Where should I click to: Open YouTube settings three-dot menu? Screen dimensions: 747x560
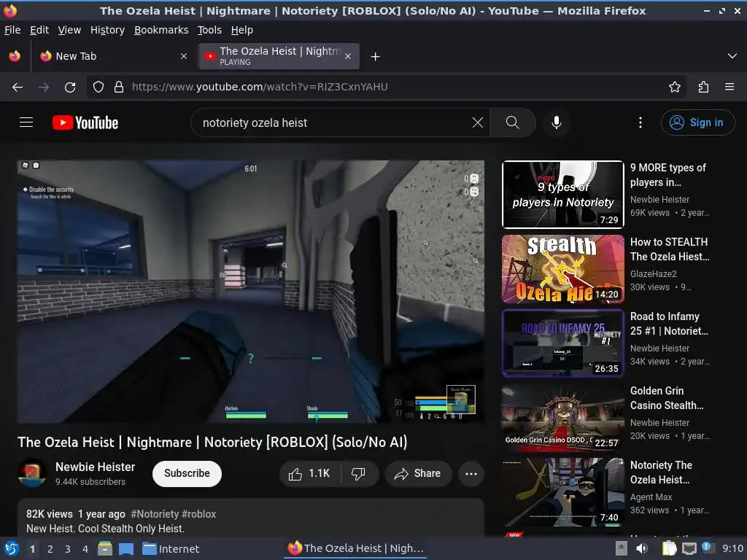coord(640,122)
